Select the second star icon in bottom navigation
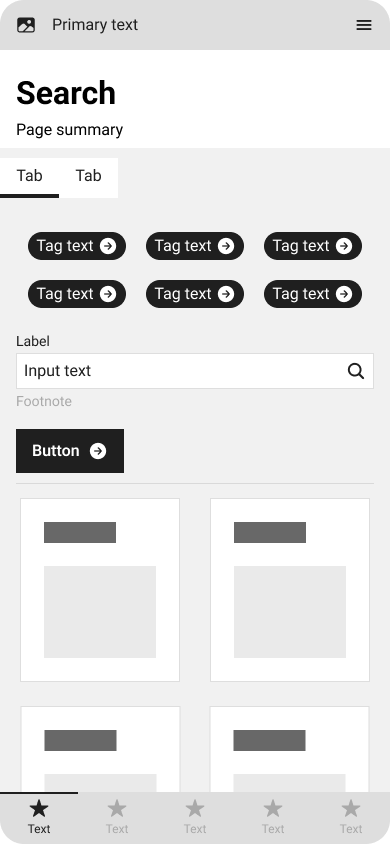The image size is (390, 844). tap(117, 808)
